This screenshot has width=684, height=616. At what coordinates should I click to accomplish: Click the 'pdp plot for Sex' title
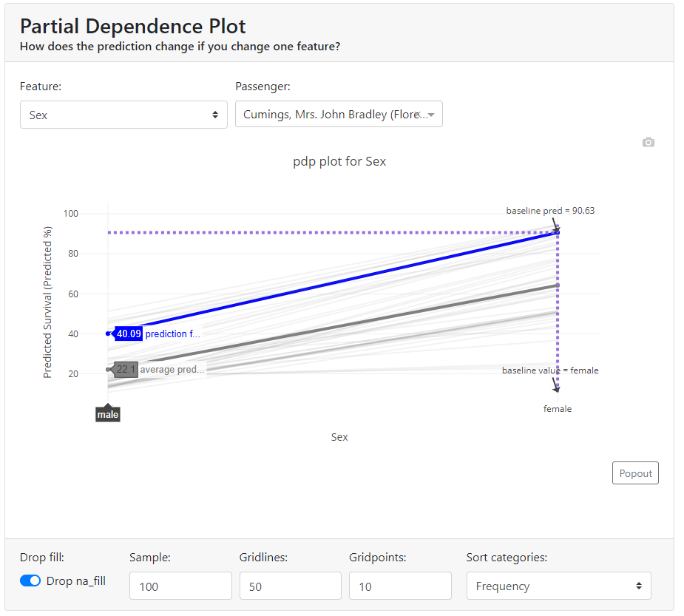pos(339,161)
